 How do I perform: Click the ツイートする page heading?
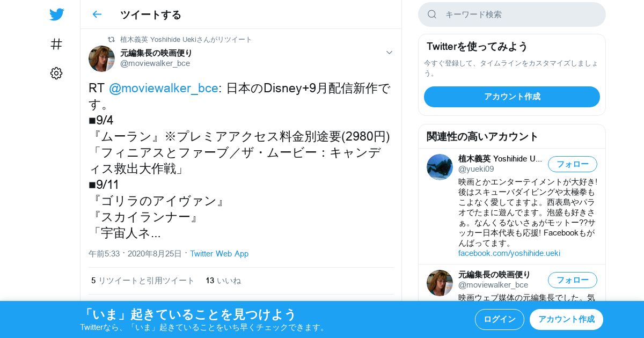151,14
